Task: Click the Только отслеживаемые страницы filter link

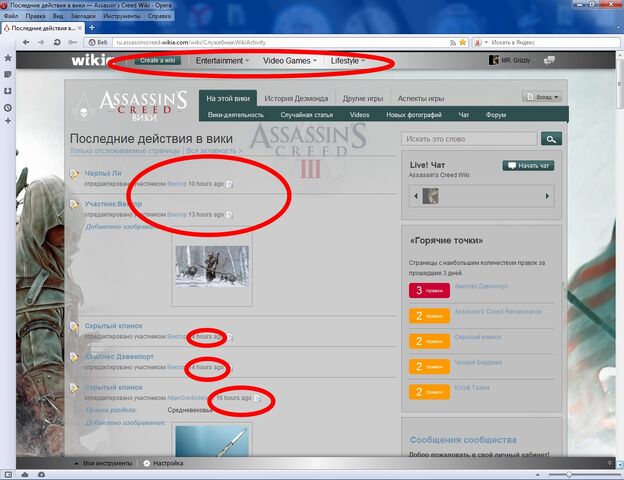Action: point(125,151)
